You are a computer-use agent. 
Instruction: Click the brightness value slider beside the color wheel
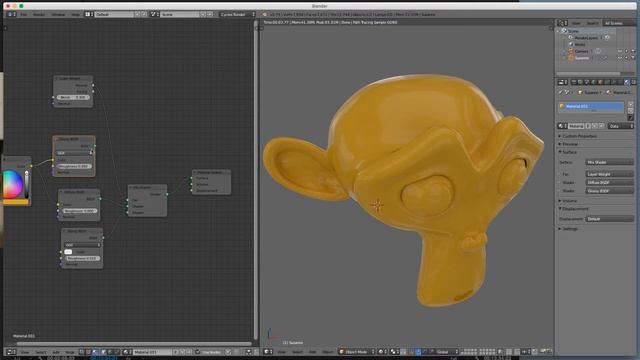click(x=27, y=184)
